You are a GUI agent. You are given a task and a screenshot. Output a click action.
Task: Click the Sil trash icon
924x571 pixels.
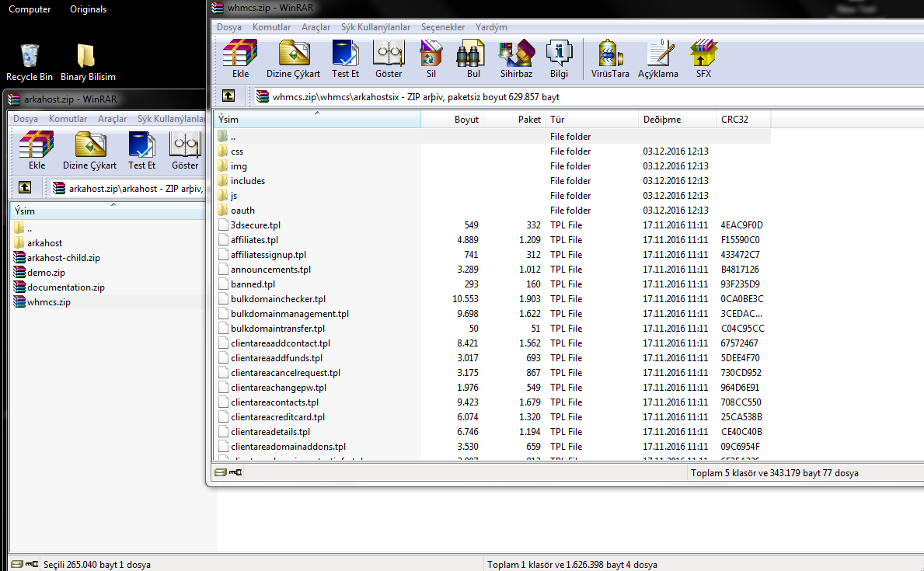tap(431, 59)
